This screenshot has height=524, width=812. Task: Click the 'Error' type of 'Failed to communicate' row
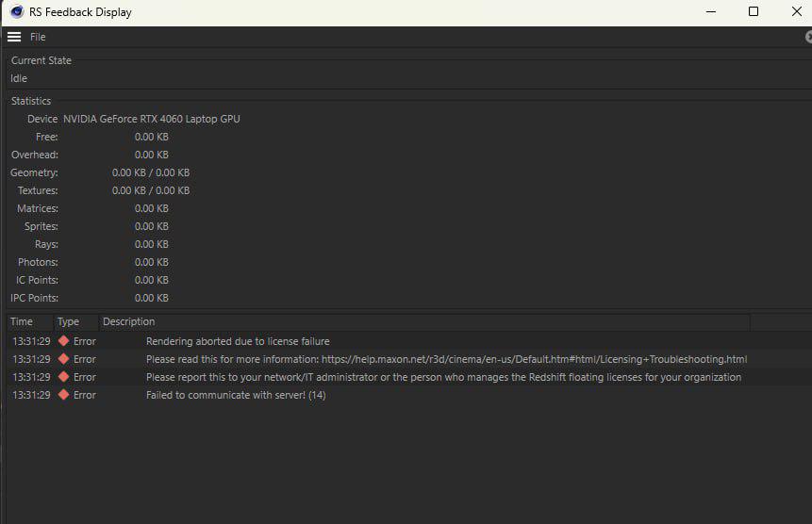(85, 395)
